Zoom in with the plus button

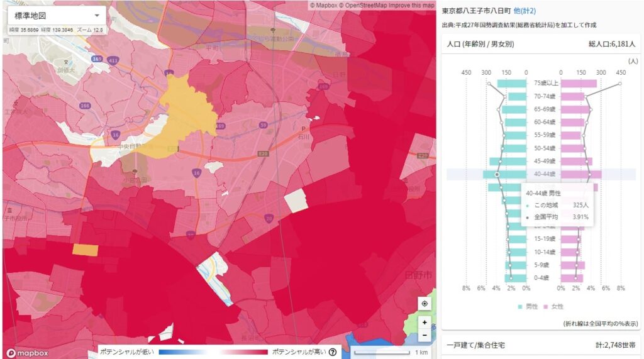pyautogui.click(x=425, y=323)
